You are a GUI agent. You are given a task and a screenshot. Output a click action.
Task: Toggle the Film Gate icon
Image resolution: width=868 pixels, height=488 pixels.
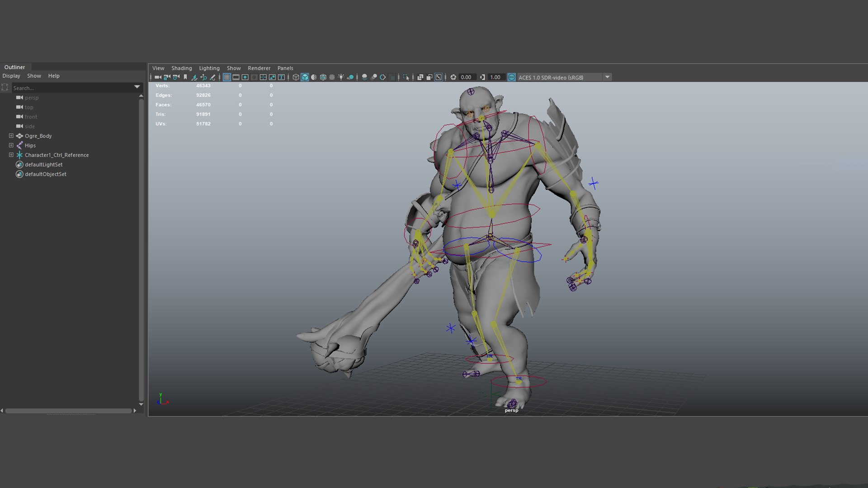click(236, 77)
